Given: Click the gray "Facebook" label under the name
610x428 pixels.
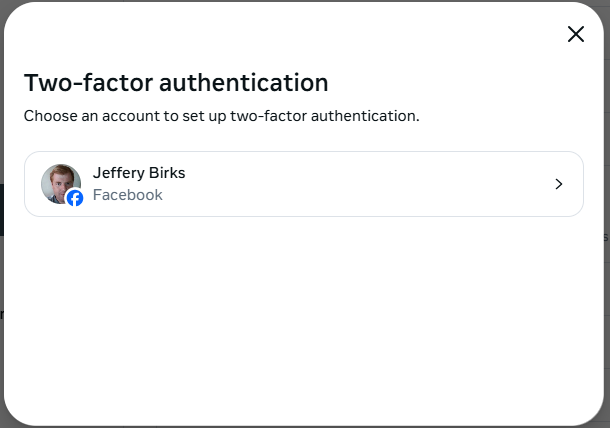Looking at the screenshot, I should pyautogui.click(x=128, y=195).
